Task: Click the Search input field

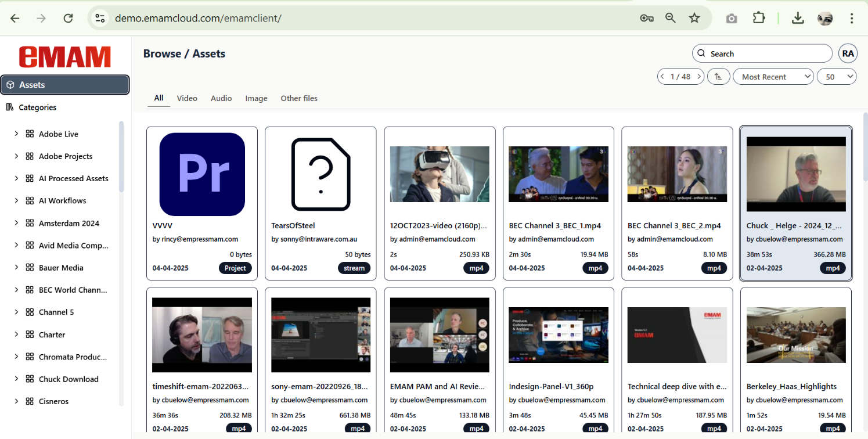Action: pos(762,53)
